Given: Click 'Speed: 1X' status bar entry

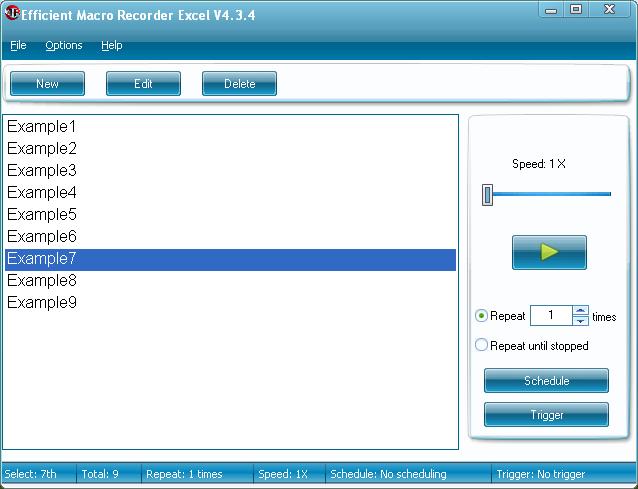Looking at the screenshot, I should coord(283,474).
